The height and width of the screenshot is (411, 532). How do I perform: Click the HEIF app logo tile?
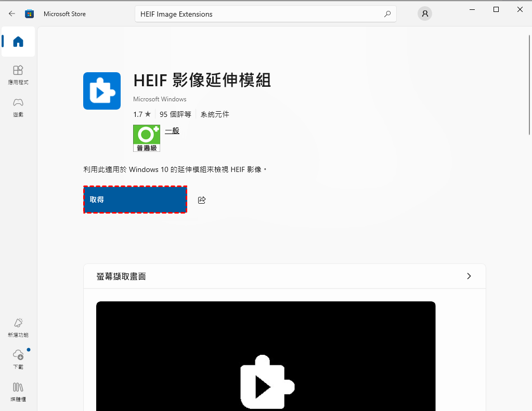point(102,91)
